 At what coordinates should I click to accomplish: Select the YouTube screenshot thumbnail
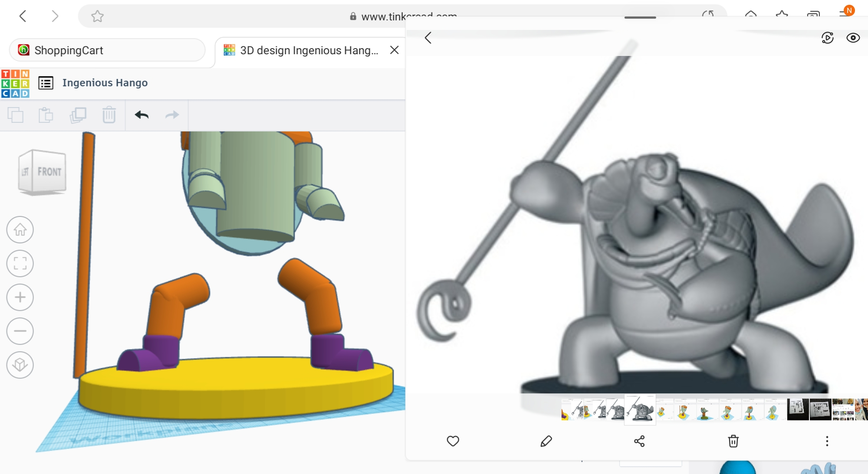pos(843,410)
